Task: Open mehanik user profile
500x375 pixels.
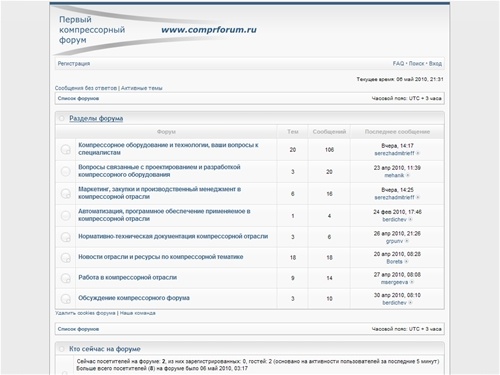Action: coord(394,175)
